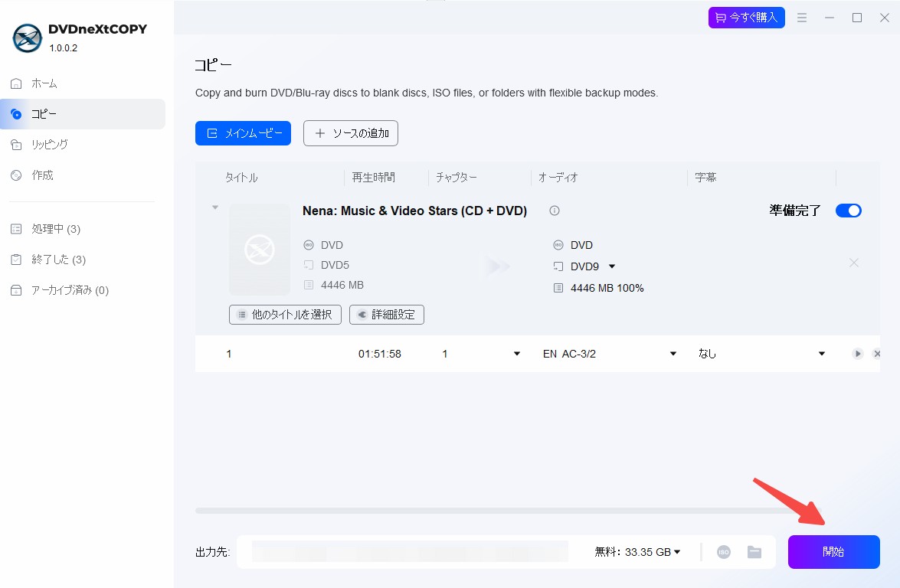Open the chapter dropdown for title 1
This screenshot has height=588, width=900.
pos(516,354)
